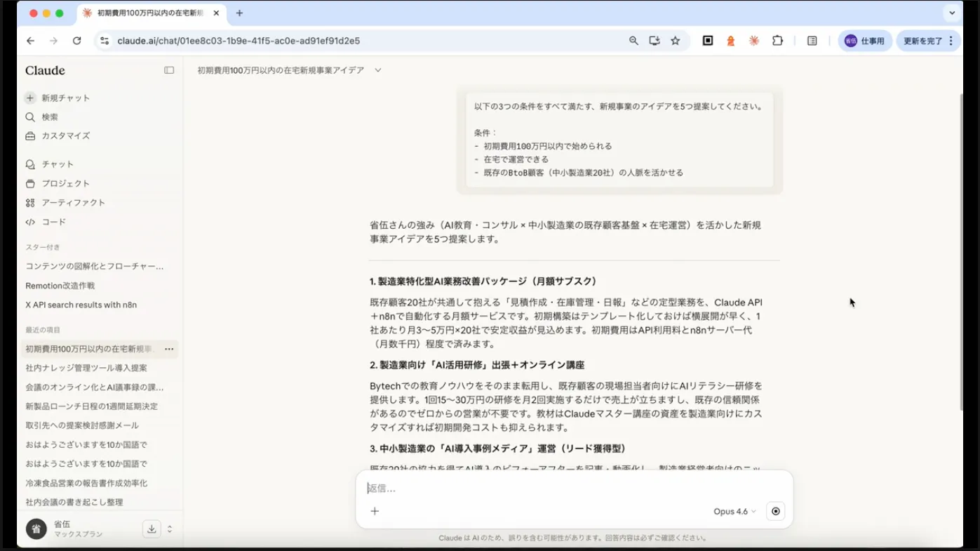This screenshot has height=551, width=980.
Task: Open the Claude extension icon in toolbar
Action: click(x=753, y=41)
